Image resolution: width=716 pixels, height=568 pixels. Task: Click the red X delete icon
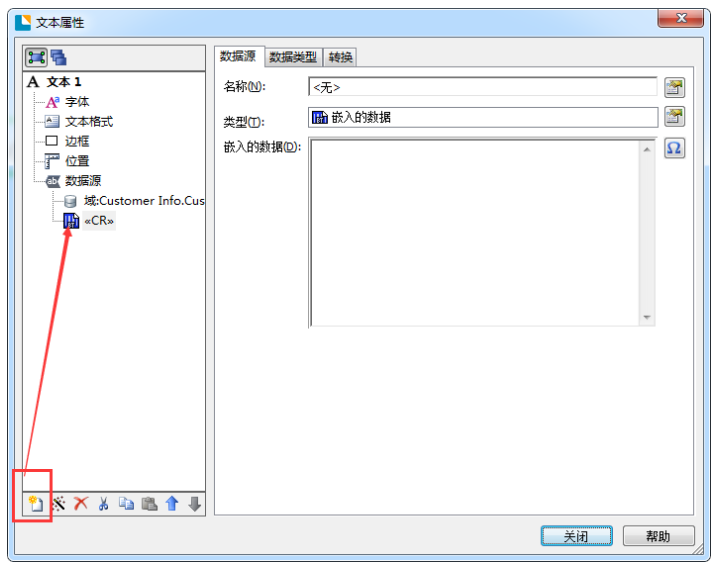81,504
